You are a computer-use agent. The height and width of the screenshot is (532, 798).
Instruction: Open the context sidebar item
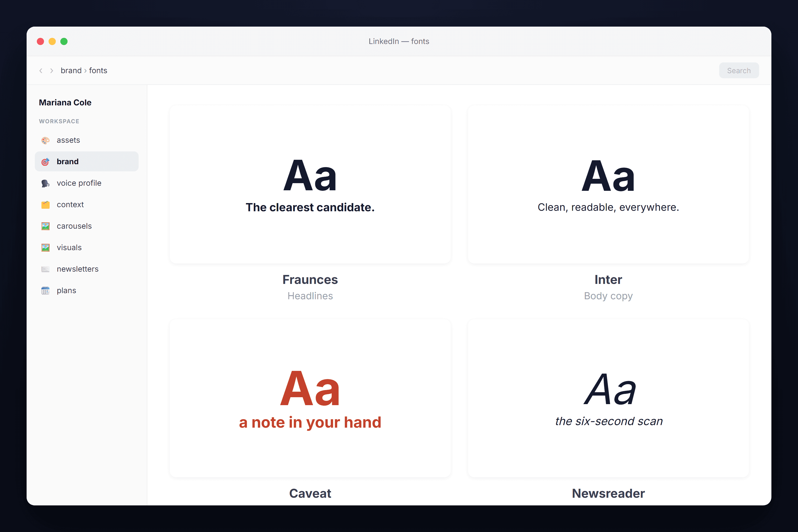point(86,205)
